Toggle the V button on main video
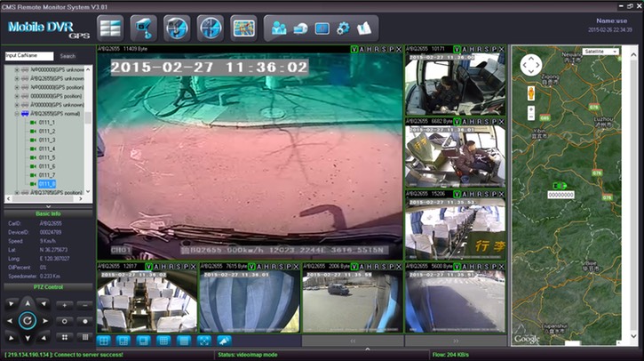Image resolution: width=644 pixels, height=361 pixels. click(355, 47)
